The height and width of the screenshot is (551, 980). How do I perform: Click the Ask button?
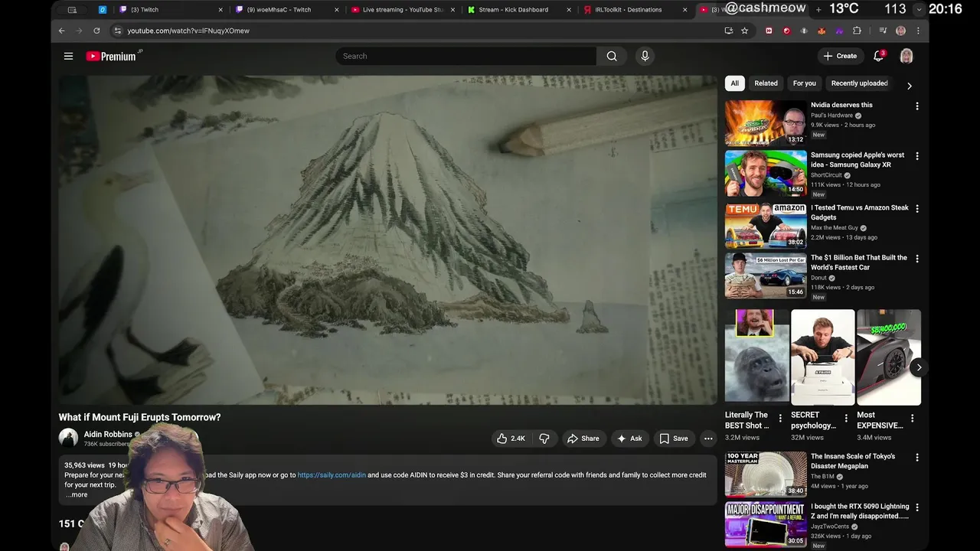pyautogui.click(x=629, y=439)
